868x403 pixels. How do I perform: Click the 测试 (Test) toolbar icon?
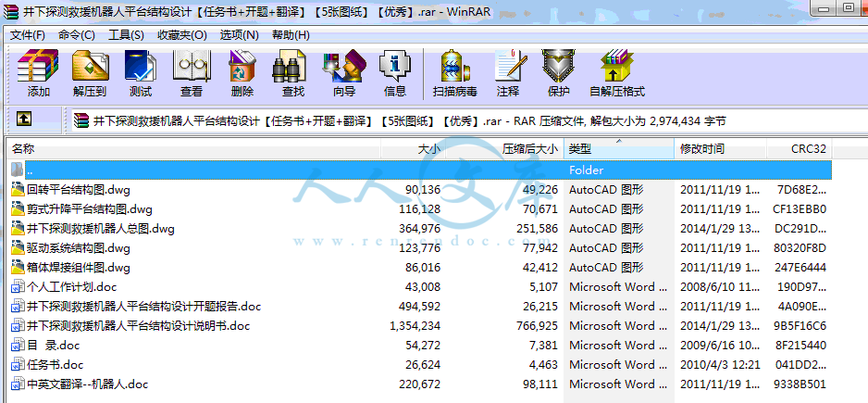point(140,67)
